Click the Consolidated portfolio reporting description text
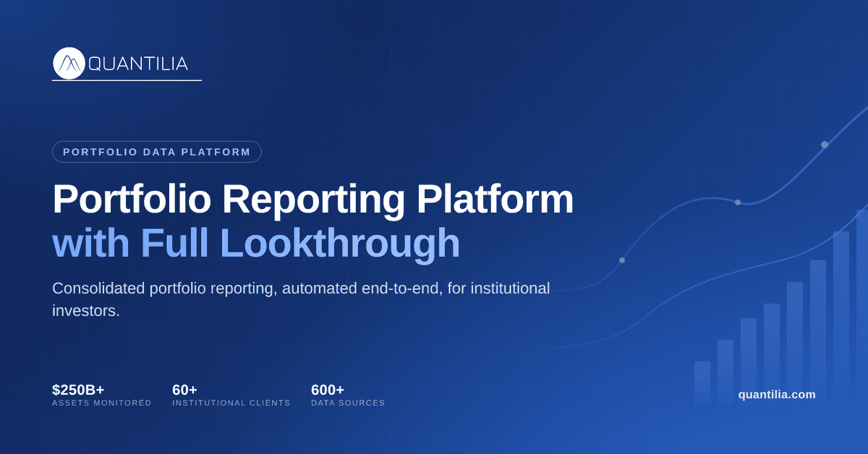This screenshot has width=868, height=454. pyautogui.click(x=301, y=300)
